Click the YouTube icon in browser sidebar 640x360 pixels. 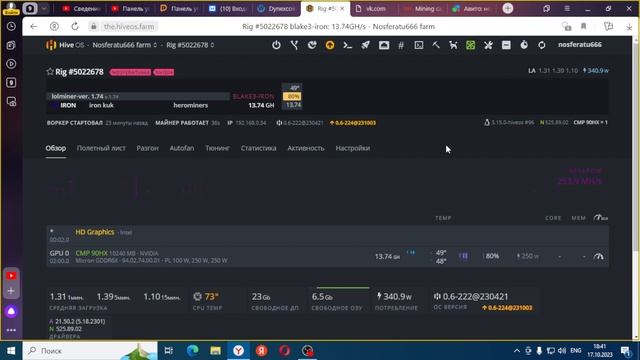11,276
